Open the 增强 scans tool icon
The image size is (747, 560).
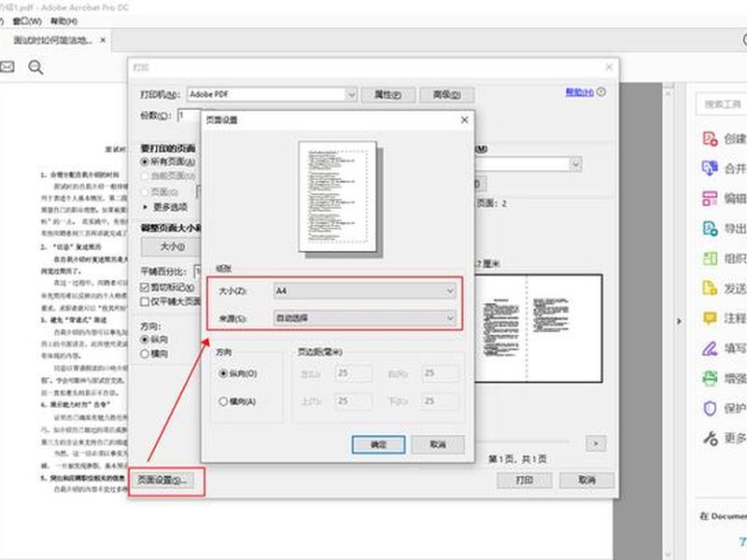(710, 378)
